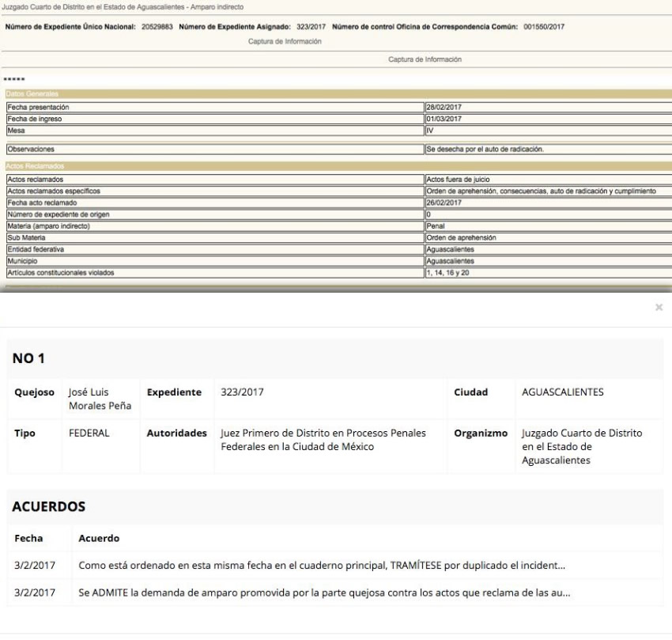Click the Observaciones text field
Image resolution: width=672 pixels, height=640 pixels.
click(549, 150)
